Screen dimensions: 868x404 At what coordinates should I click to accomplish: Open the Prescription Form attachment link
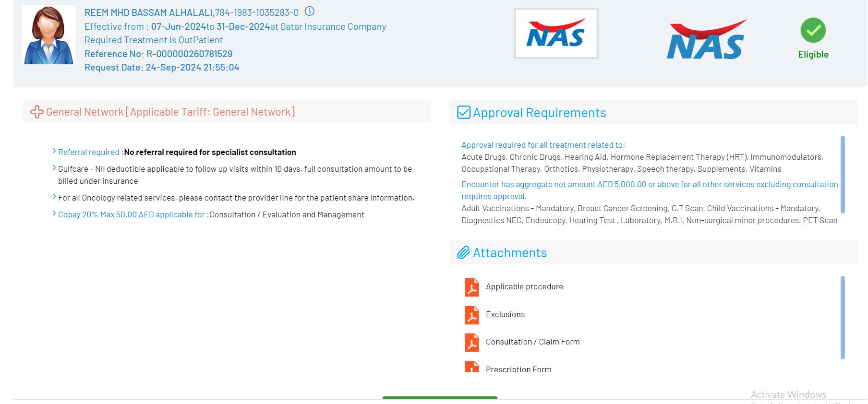coord(518,369)
